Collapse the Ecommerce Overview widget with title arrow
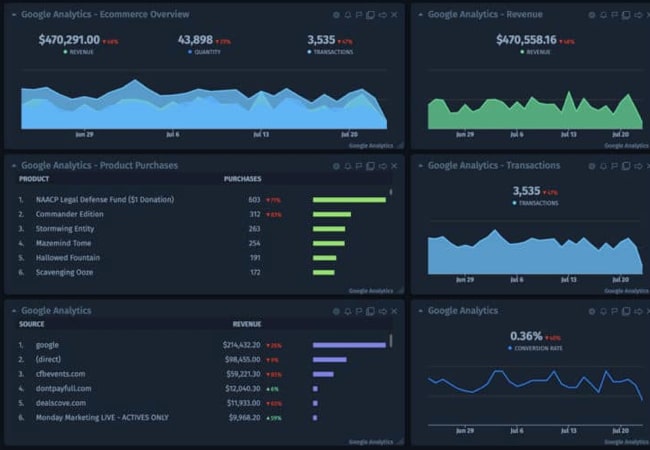Screen dimensions: 650x450 pyautogui.click(x=13, y=15)
